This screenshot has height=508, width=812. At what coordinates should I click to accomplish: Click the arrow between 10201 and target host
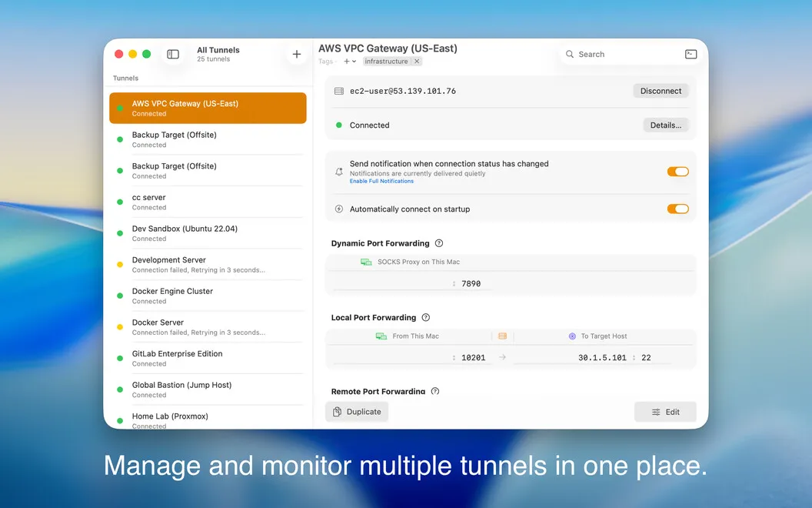pos(502,357)
